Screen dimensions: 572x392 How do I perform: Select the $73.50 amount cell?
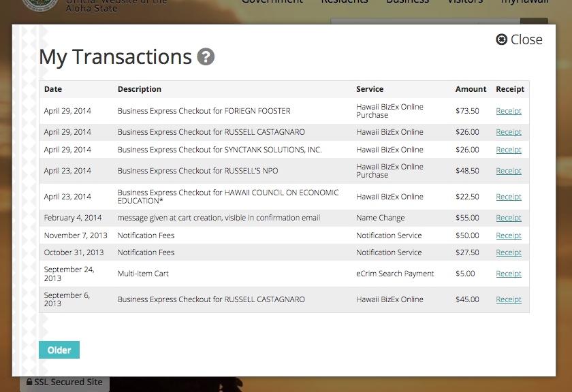(467, 111)
